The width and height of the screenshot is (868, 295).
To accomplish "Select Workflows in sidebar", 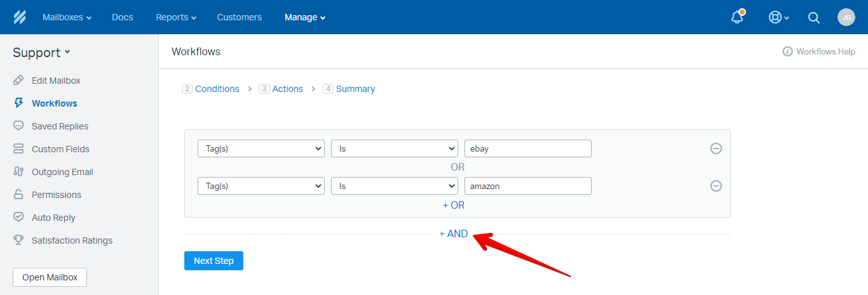I will [55, 103].
